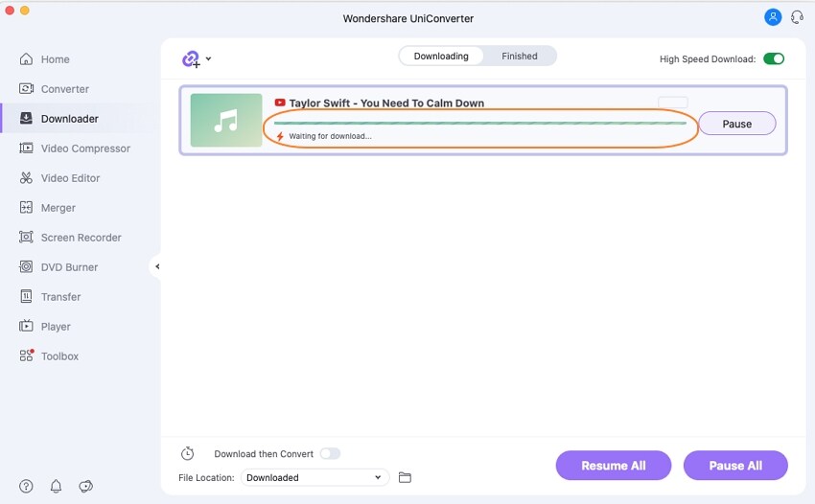Open the notifications bell icon
Screen dimensions: 815x504
(56, 486)
